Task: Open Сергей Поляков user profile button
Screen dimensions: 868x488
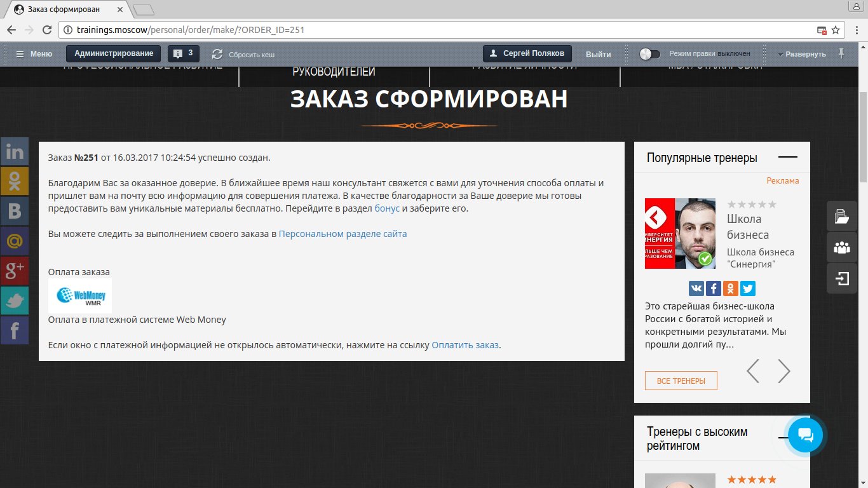Action: (527, 53)
